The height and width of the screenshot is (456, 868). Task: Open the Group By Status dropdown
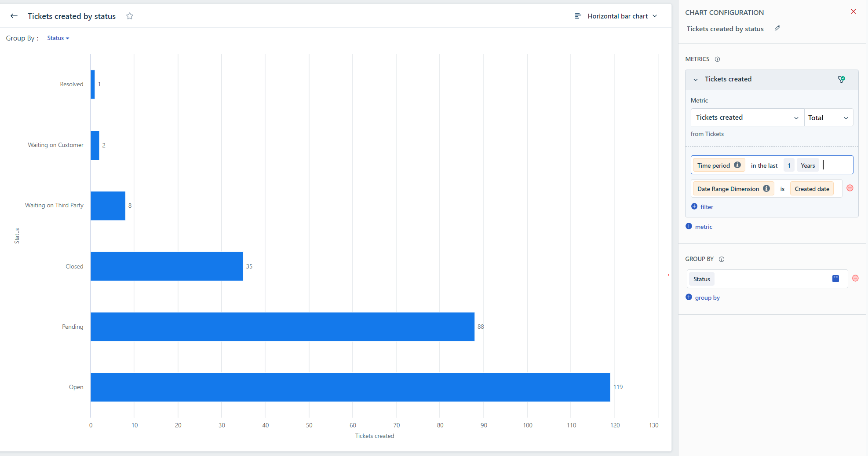coord(58,38)
